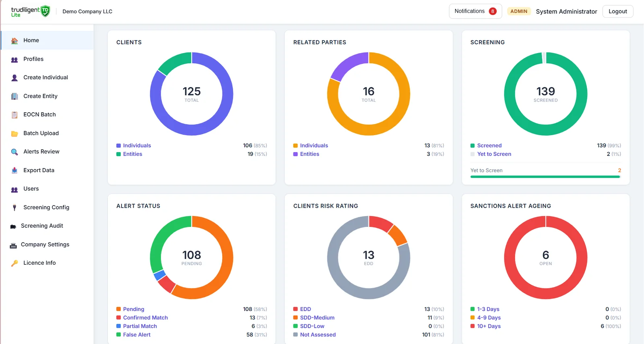Click the Clients donut chart
Screen dimensions: 644x344
click(x=192, y=94)
